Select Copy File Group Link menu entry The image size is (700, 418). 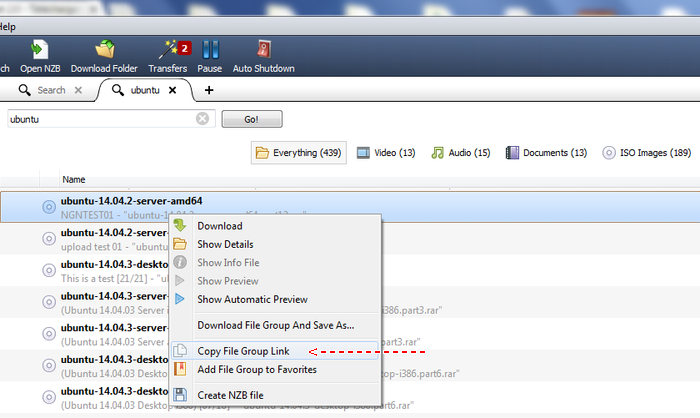click(243, 351)
